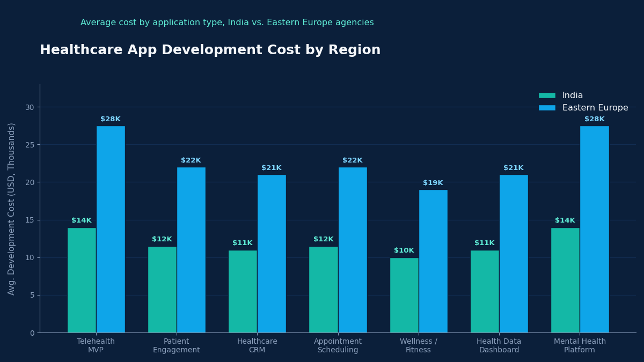Click the Eastern Europe bar for Appointment Scheduling
Screen dimensions: 644x362
353,250
